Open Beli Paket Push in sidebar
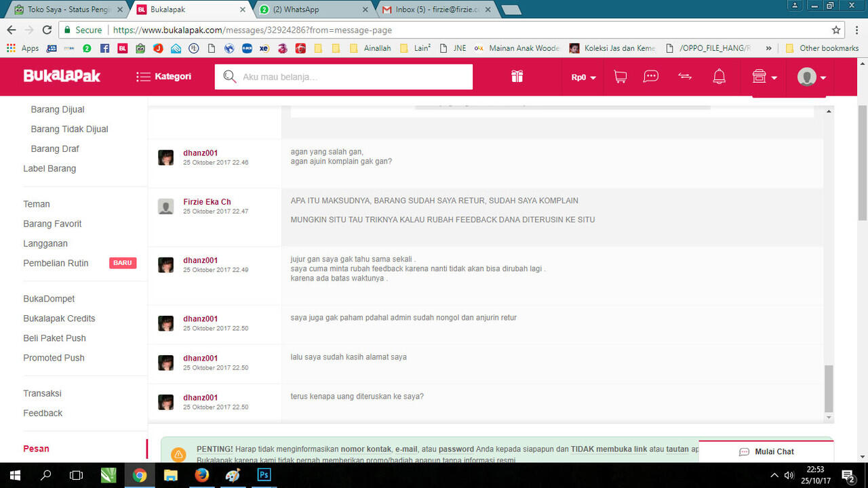 (54, 338)
